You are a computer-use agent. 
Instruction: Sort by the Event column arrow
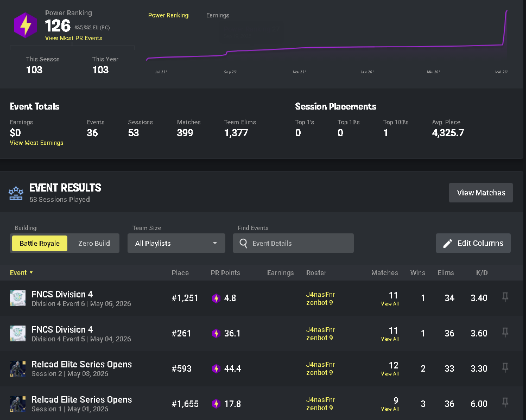click(x=31, y=273)
